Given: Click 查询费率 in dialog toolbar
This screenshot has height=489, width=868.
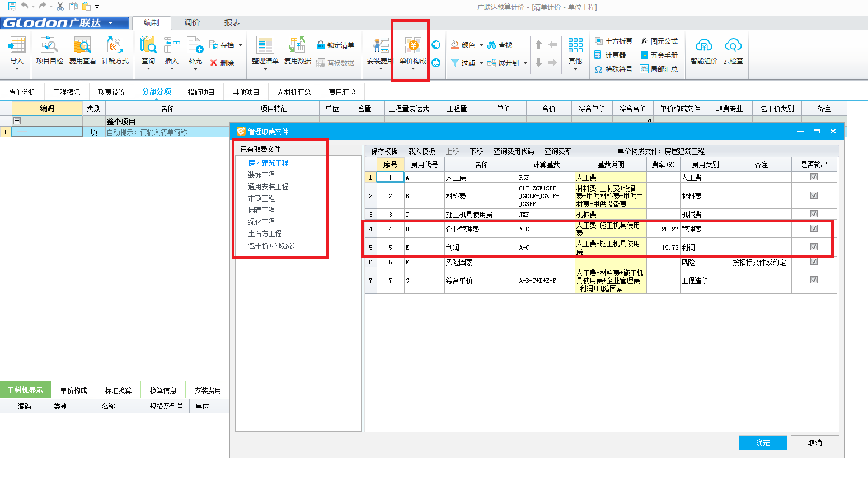Looking at the screenshot, I should [x=558, y=151].
